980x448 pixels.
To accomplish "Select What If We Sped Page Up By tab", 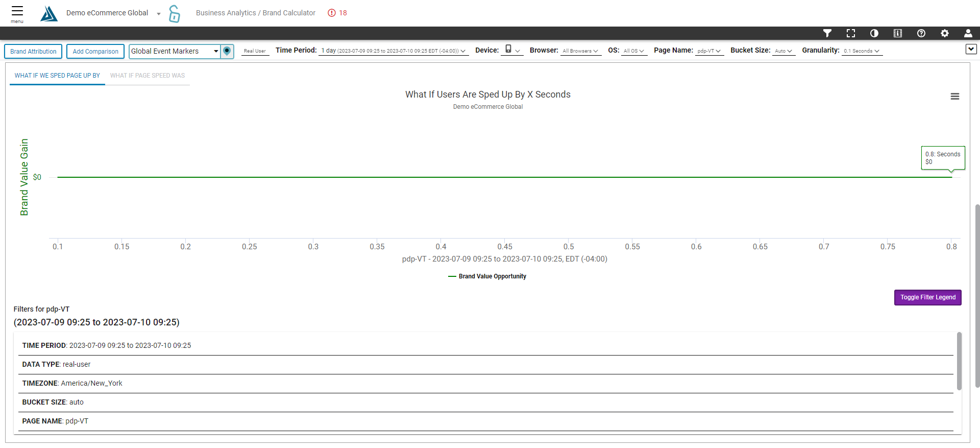I will pos(57,76).
